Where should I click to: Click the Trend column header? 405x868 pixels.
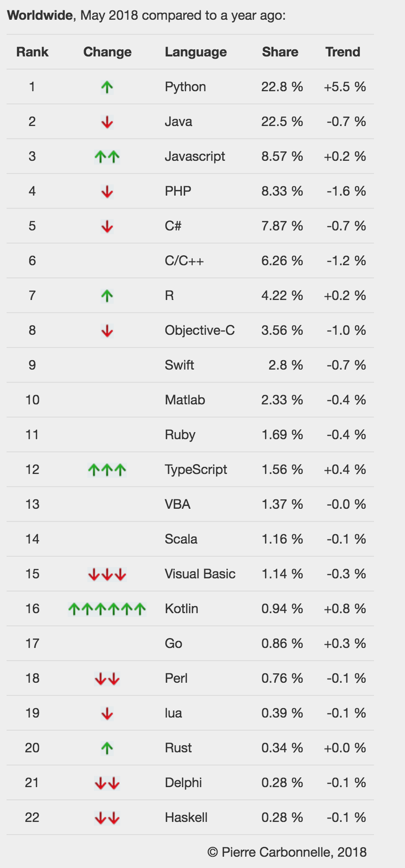coord(343,52)
